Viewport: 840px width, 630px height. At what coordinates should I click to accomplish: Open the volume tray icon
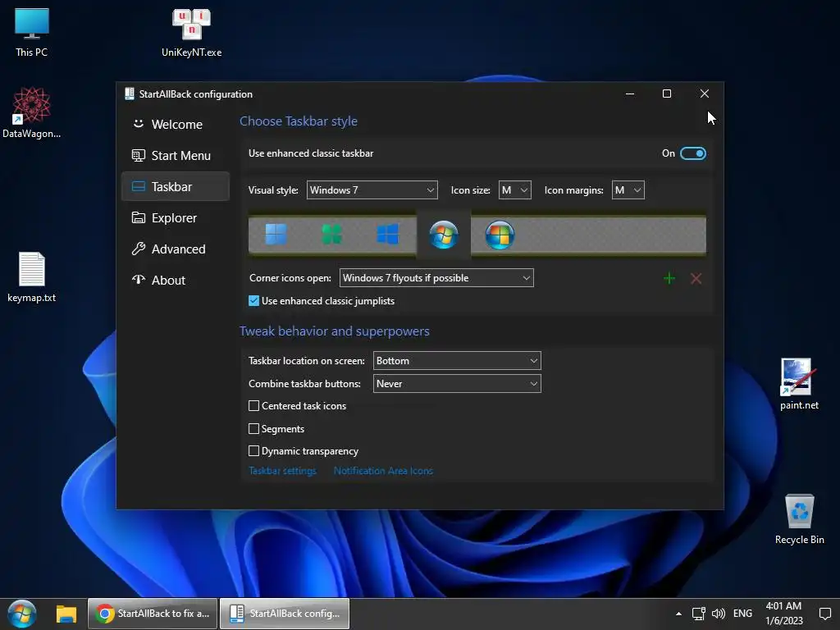coord(719,614)
